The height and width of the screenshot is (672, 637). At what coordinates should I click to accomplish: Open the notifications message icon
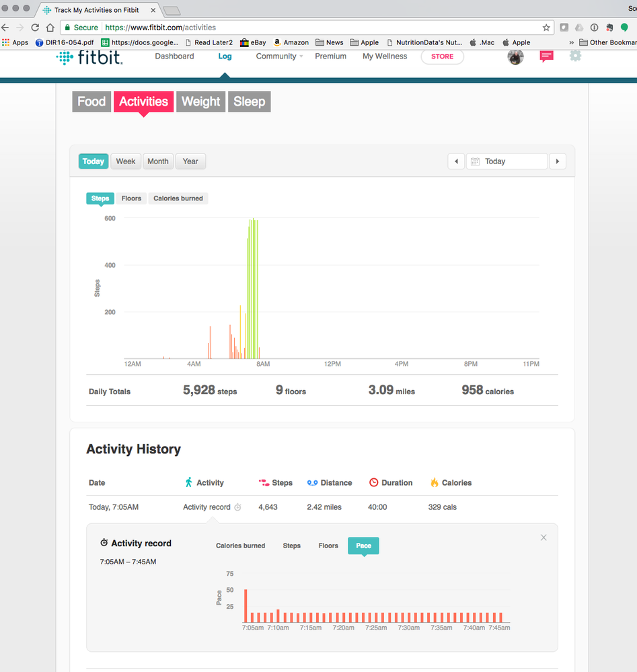546,57
